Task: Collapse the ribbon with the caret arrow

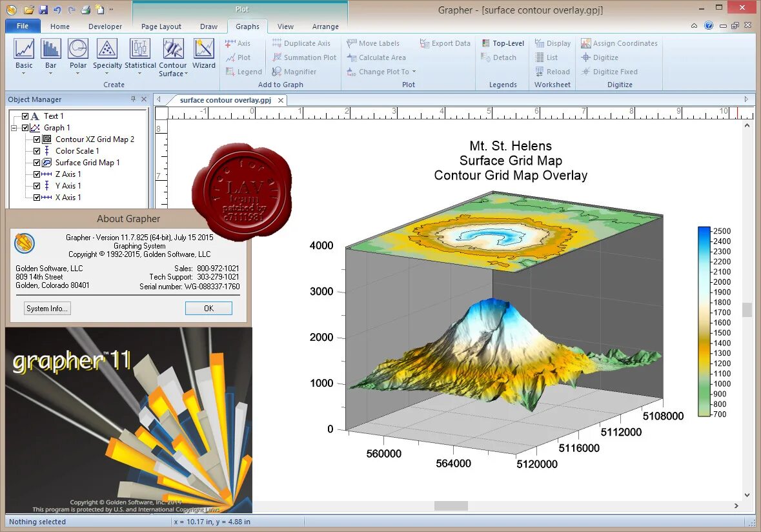Action: [x=694, y=25]
